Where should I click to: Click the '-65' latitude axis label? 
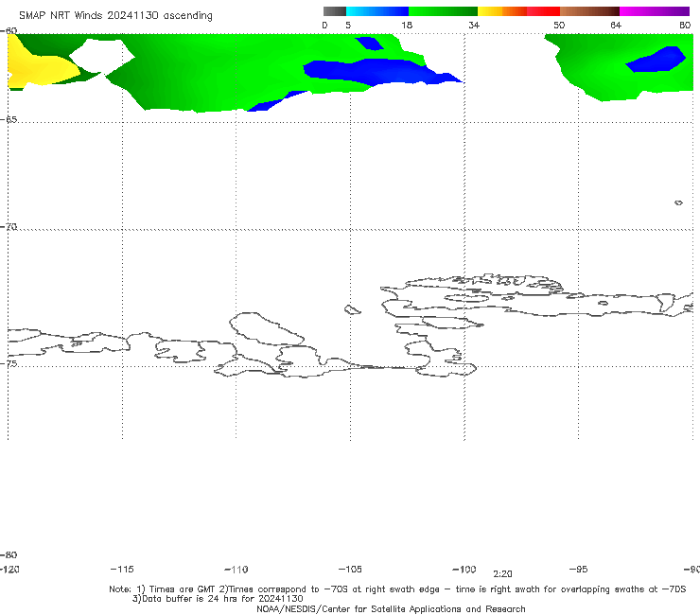point(9,120)
